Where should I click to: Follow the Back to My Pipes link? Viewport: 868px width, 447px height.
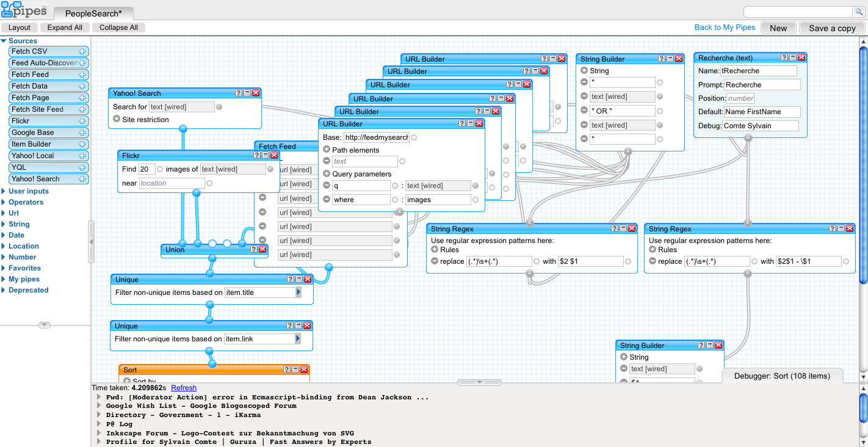coord(725,27)
